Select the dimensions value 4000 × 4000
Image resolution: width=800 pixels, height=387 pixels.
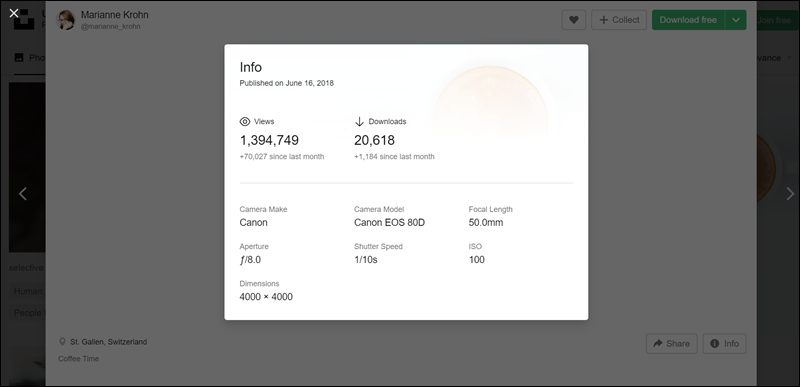tap(266, 297)
